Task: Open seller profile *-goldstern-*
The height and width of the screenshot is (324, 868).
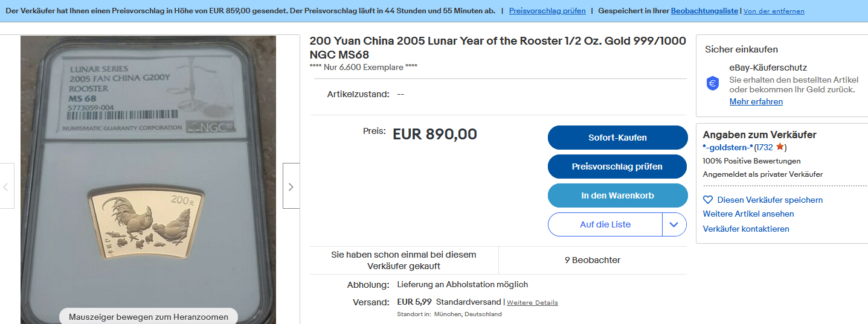Action: (728, 147)
